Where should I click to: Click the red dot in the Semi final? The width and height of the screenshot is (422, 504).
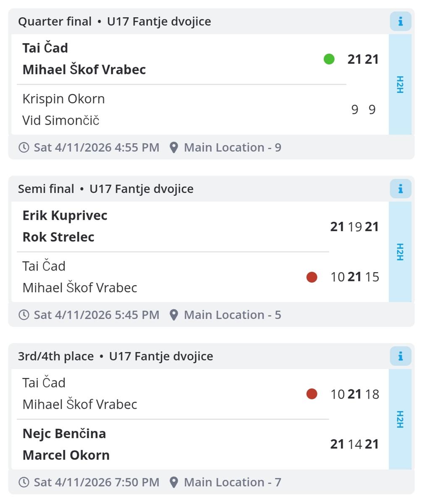click(312, 277)
